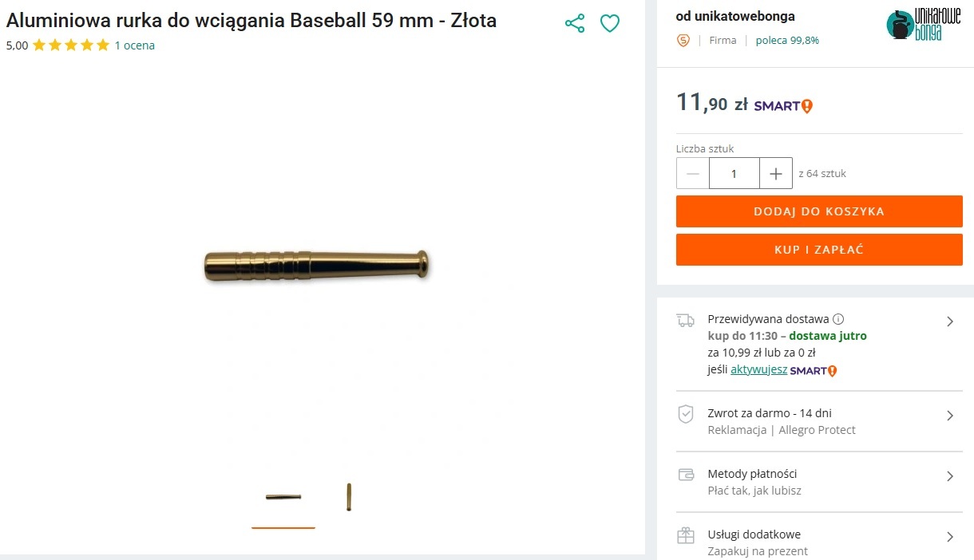Click the delivery info circle icon
Image resolution: width=974 pixels, height=560 pixels.
[838, 319]
